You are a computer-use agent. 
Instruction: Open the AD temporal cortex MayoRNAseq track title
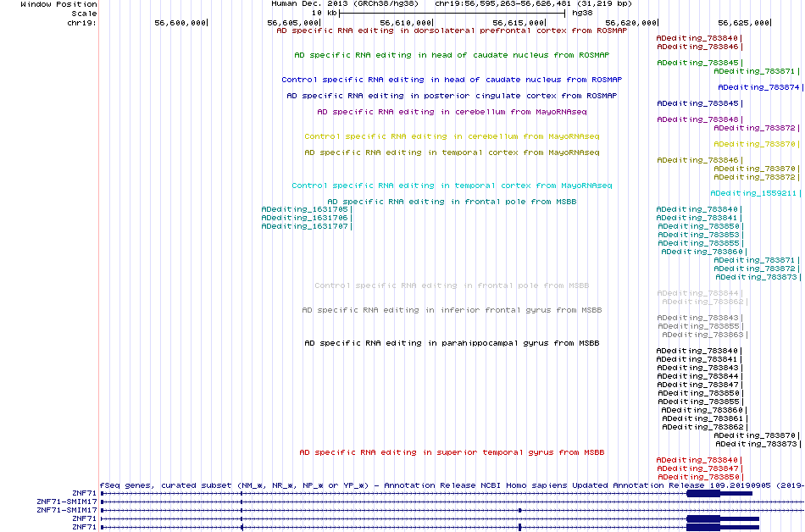[x=452, y=152]
